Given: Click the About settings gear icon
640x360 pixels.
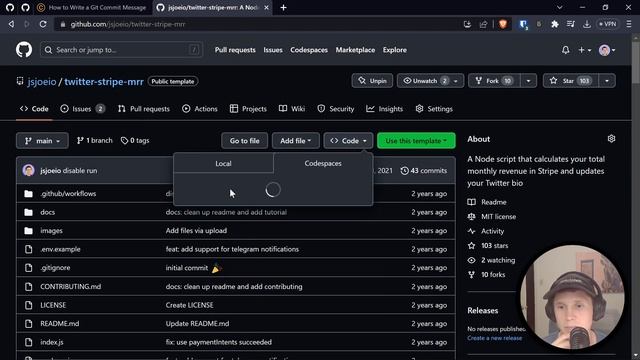Looking at the screenshot, I should click(611, 139).
